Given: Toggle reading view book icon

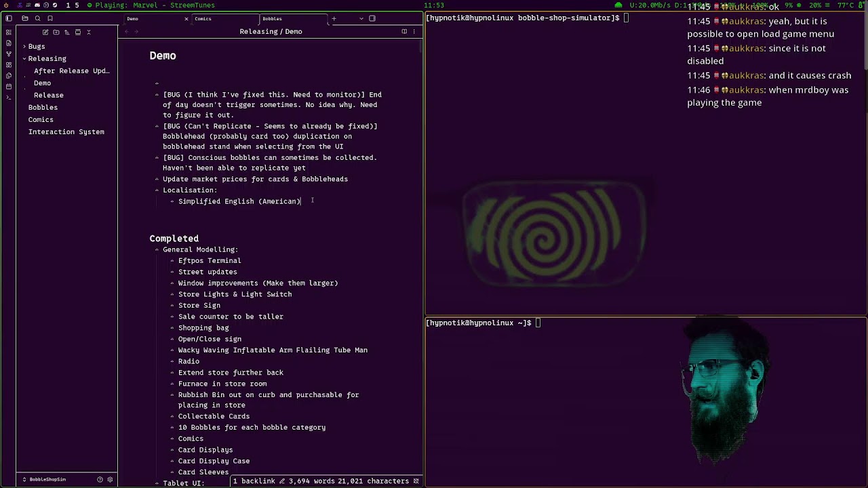Looking at the screenshot, I should tap(404, 31).
